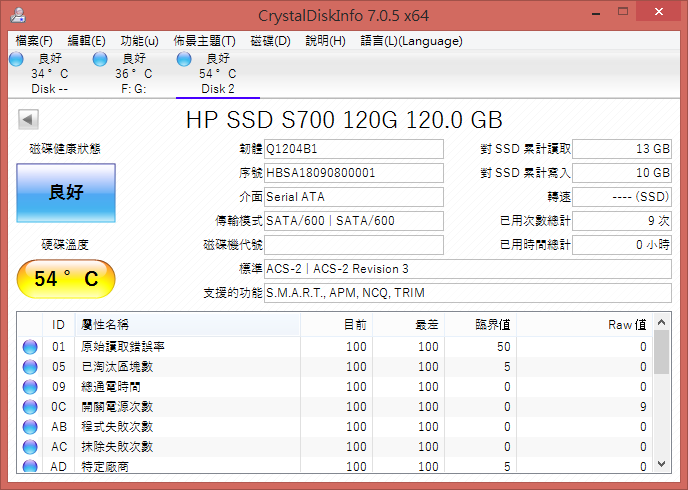Select attribute row 原始讀取錯誤率

[335, 347]
